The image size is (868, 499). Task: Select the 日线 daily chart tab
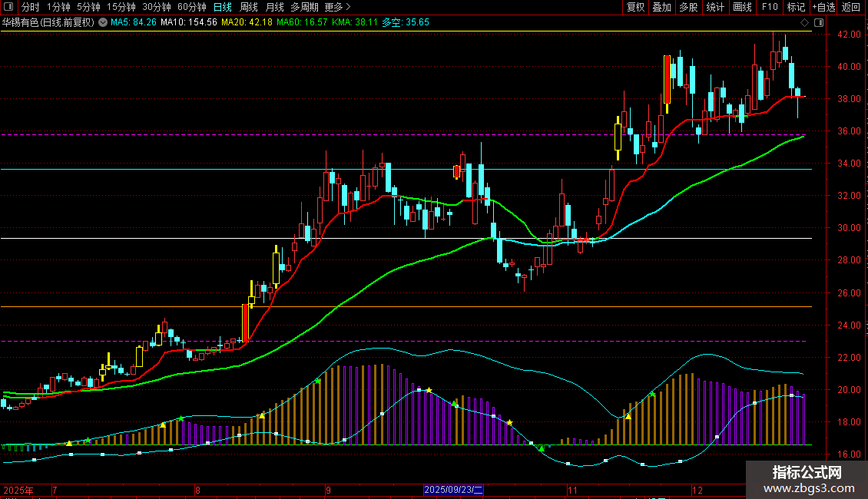[x=223, y=7]
